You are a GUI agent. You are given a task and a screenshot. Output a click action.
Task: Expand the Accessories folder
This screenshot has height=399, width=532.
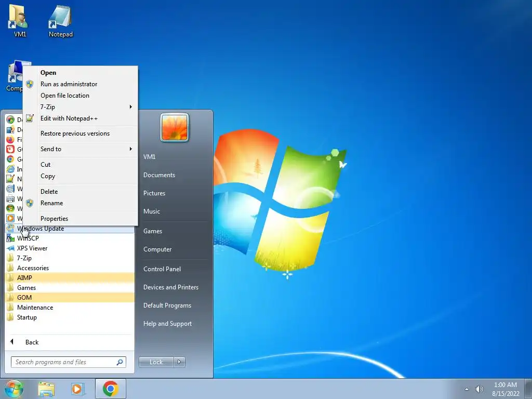pyautogui.click(x=70, y=268)
